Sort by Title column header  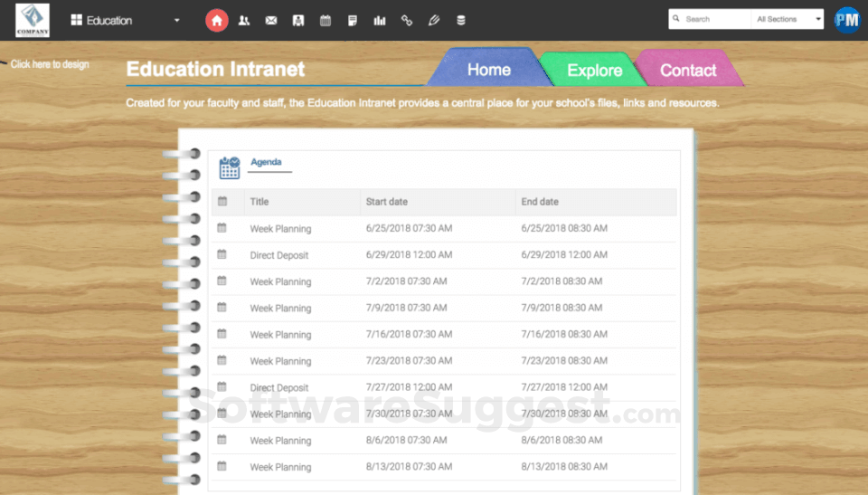(259, 202)
